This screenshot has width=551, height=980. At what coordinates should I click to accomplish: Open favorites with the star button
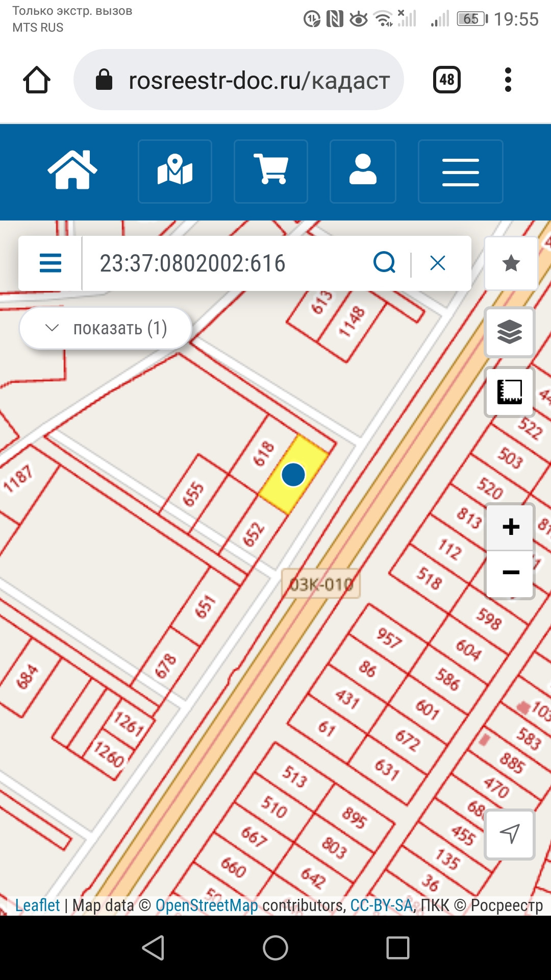(511, 263)
